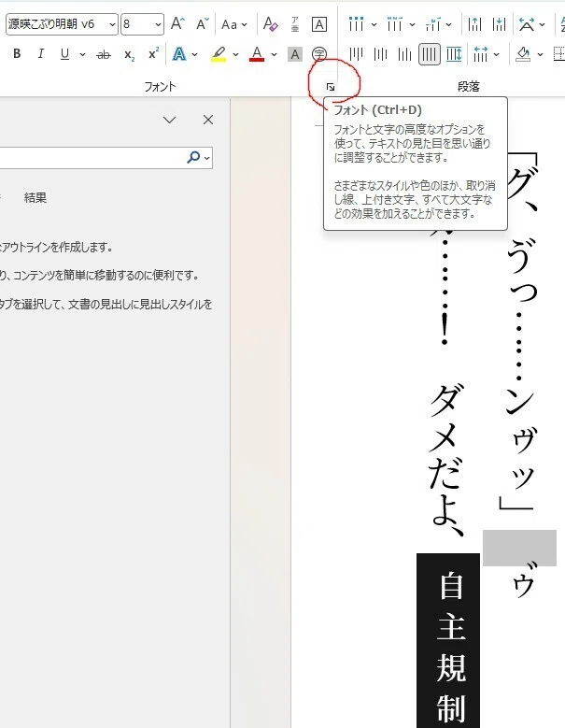The height and width of the screenshot is (728, 565).
Task: Open the Change Case Aa dropdown
Action: point(234,24)
